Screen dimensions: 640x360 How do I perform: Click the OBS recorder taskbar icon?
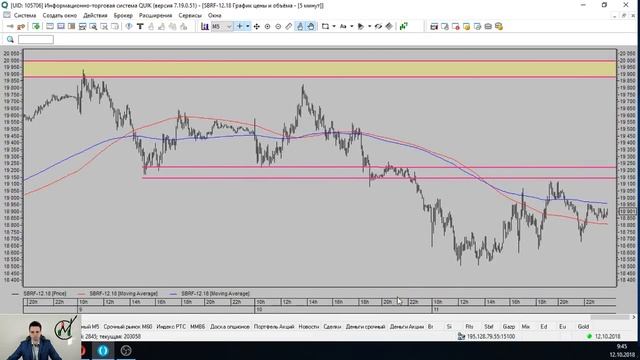(126, 351)
